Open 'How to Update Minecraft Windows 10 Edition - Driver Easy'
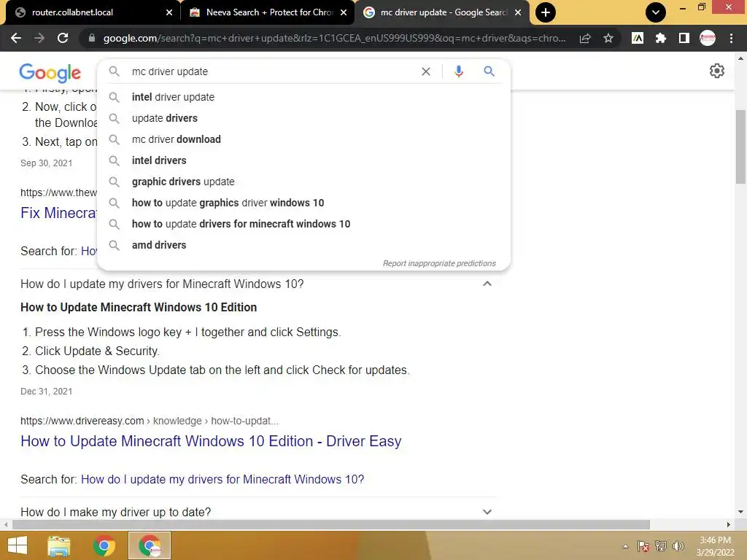The image size is (747, 560). pyautogui.click(x=211, y=441)
